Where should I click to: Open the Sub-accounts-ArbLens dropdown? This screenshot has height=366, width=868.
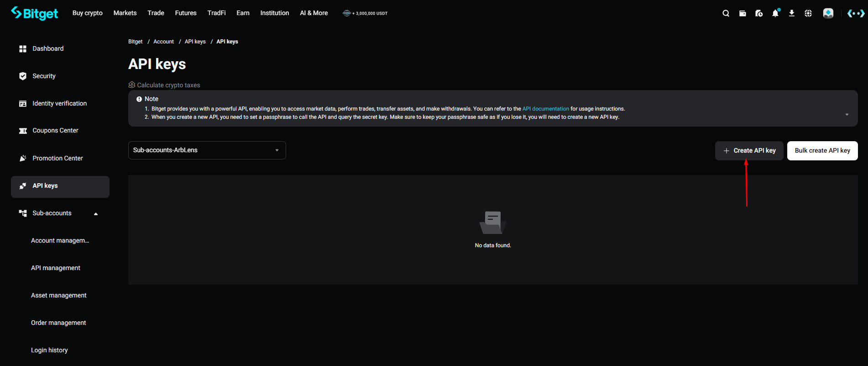[x=207, y=150]
